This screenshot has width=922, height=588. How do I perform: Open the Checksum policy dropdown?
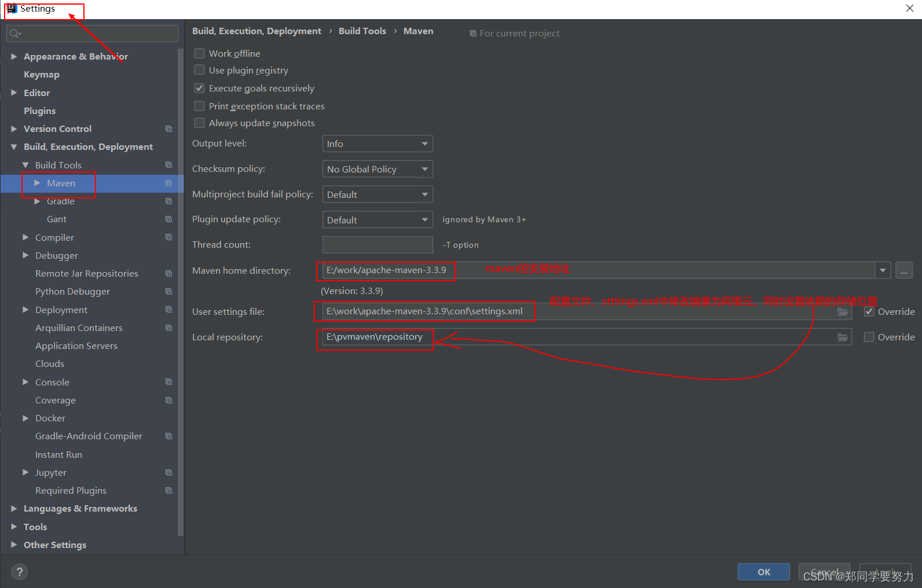(x=377, y=170)
